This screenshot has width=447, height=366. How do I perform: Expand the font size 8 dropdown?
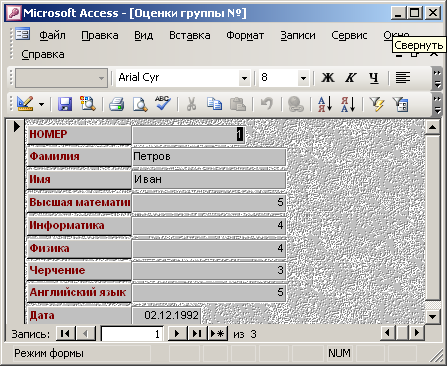click(x=303, y=78)
